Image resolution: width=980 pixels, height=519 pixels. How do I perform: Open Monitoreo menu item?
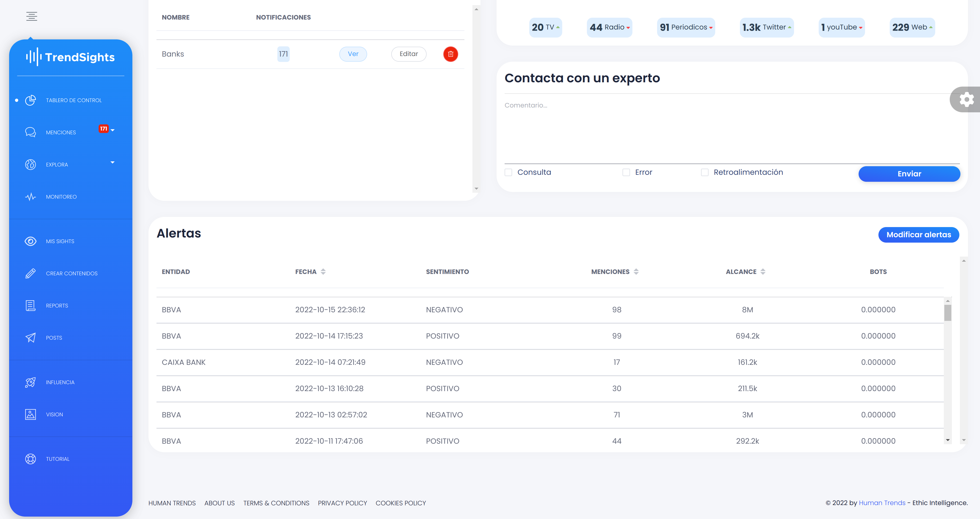[61, 197]
